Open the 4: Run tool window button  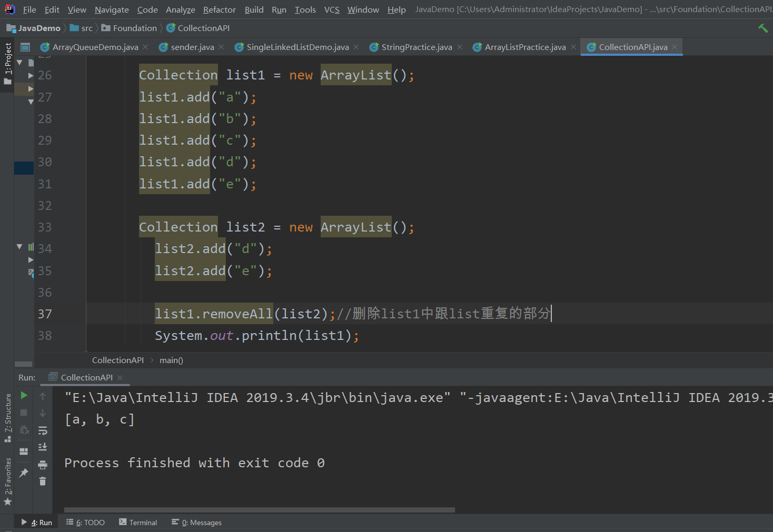(37, 523)
